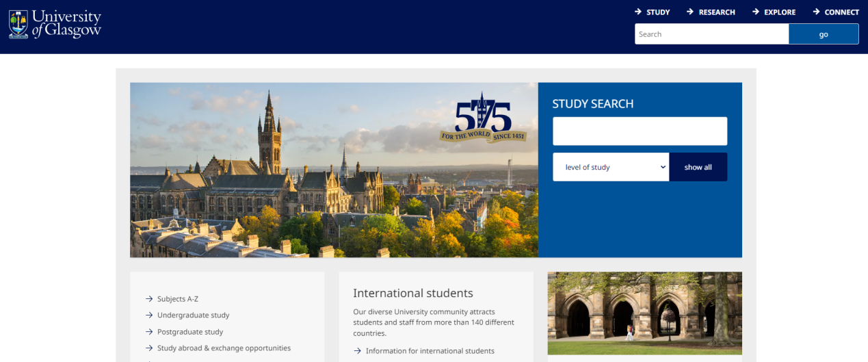Open the level of study dropdown
868x362 pixels.
coord(611,167)
